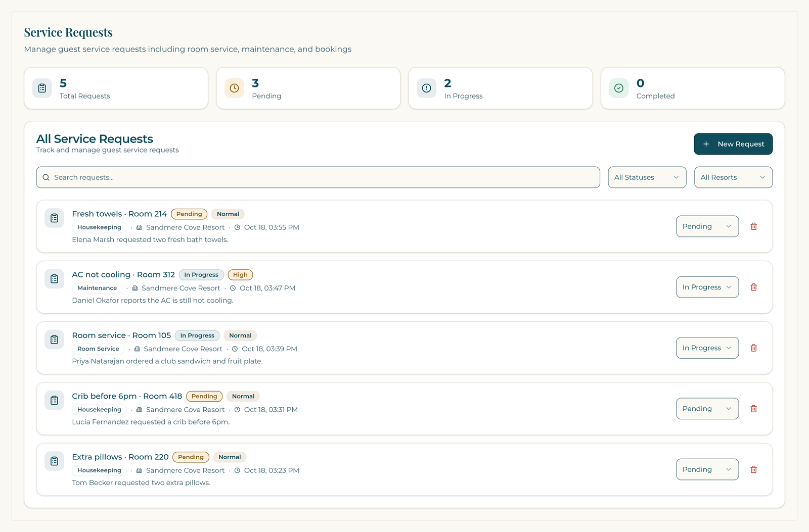Click the plus icon on New Request
The height and width of the screenshot is (532, 809).
click(706, 144)
